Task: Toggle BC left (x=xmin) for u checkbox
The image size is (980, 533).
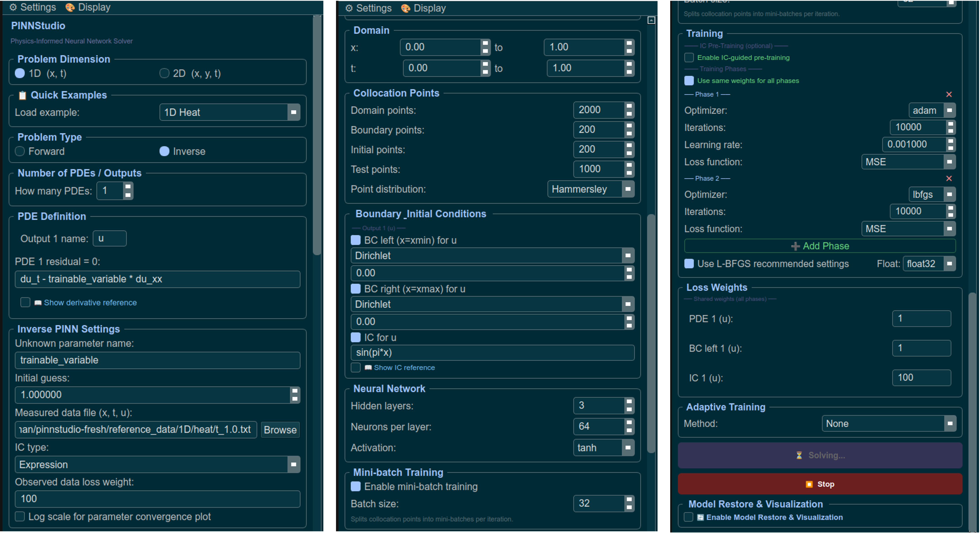Action: (x=356, y=240)
